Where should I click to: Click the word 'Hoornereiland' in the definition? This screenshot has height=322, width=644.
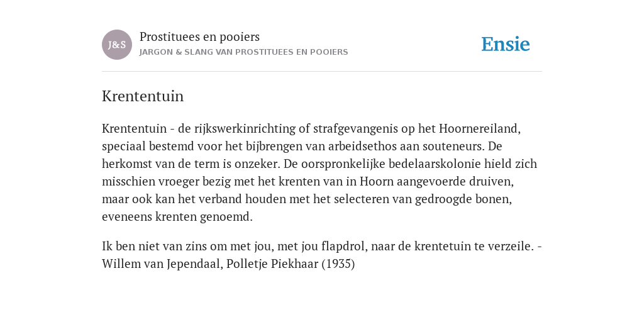(480, 128)
